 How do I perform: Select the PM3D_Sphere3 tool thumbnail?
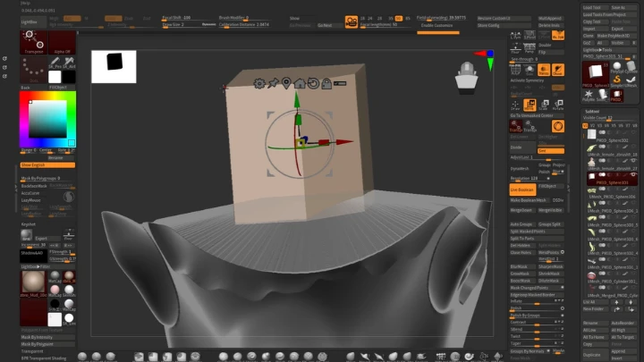click(x=595, y=74)
